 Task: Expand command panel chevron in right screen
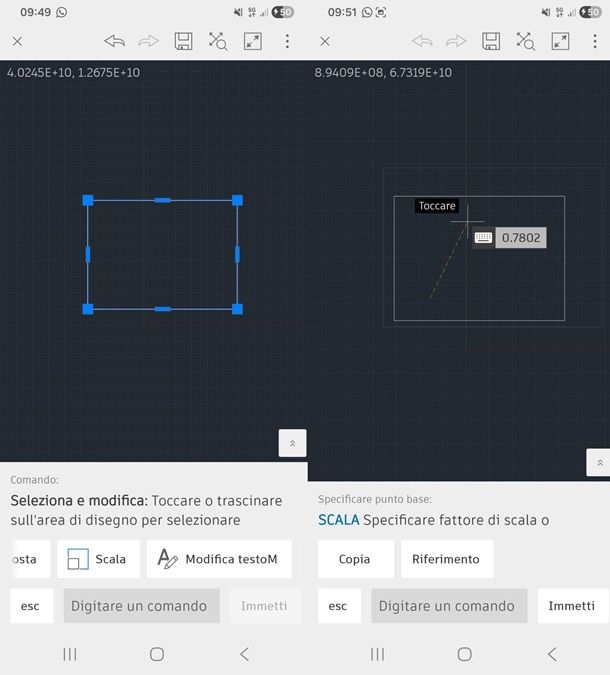click(x=598, y=462)
